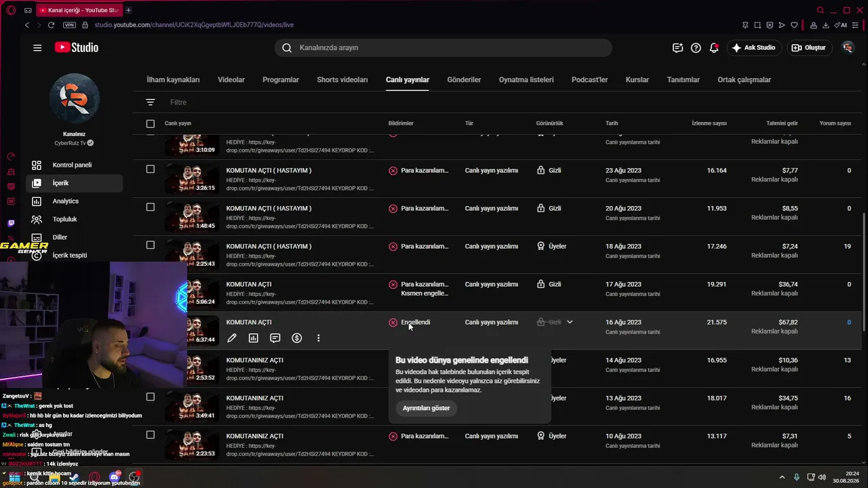Reload the page in browser toolbar
This screenshot has width=868, height=488.
51,25
